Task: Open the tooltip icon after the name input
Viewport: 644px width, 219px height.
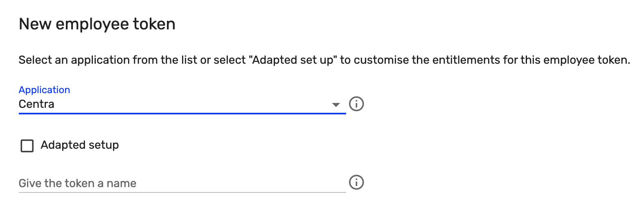Action: click(356, 182)
